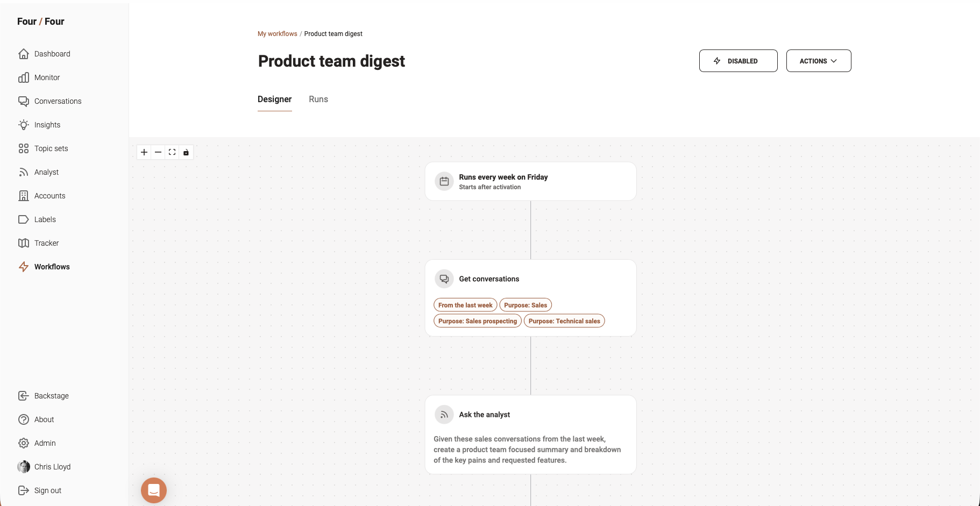
Task: Select the Runs every week trigger node
Action: [530, 182]
